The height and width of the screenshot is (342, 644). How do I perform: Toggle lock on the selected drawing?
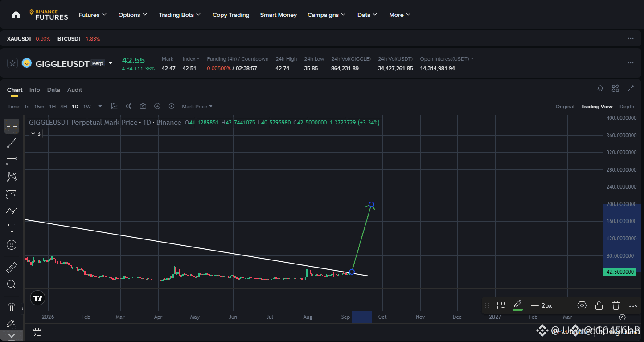599,305
